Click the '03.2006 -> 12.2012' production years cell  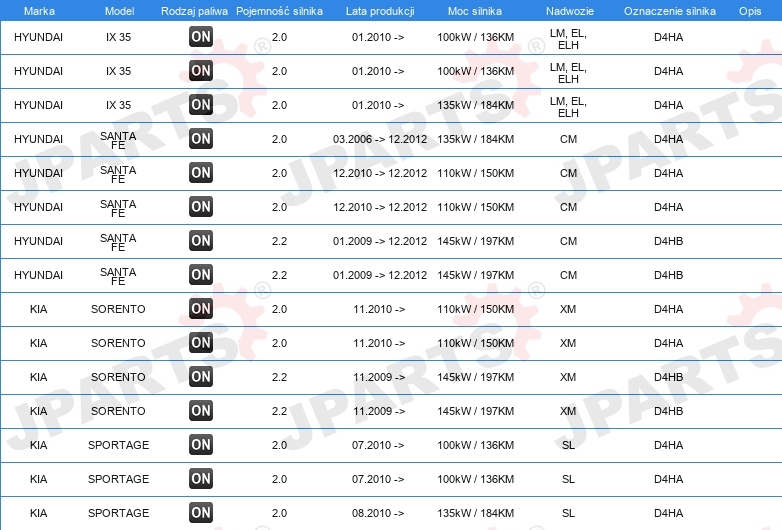[x=380, y=139]
